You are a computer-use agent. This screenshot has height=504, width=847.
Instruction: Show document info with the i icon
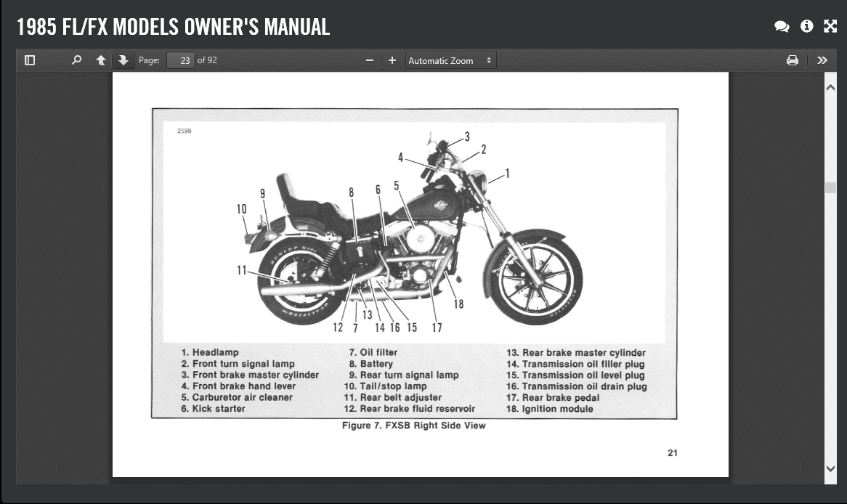click(x=806, y=26)
